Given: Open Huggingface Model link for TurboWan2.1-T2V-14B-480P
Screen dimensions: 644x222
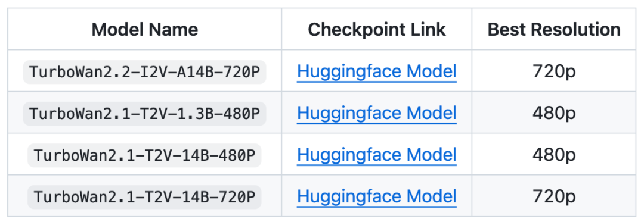Looking at the screenshot, I should 377,155.
